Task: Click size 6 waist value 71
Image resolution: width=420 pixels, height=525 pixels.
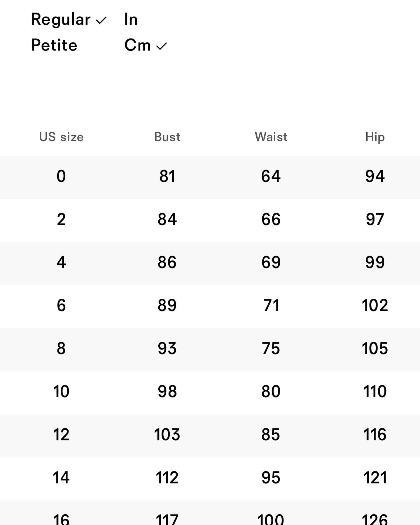Action: (x=271, y=305)
